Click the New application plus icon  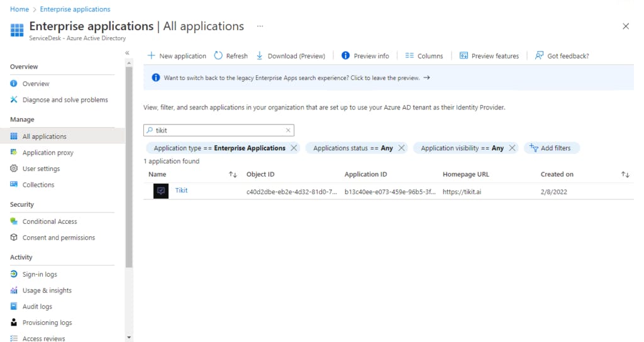pos(151,55)
